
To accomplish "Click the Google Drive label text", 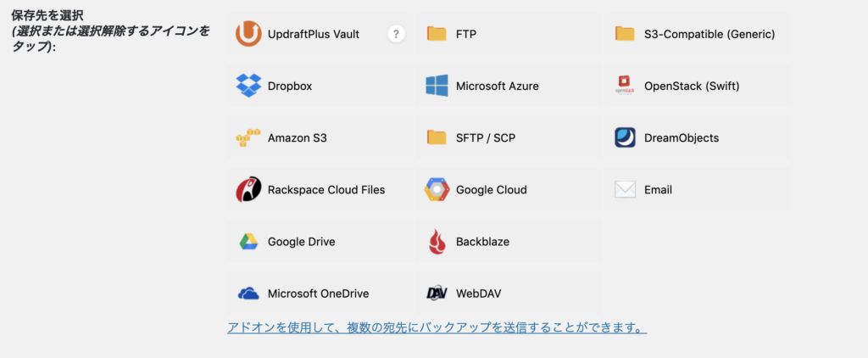I will (301, 242).
